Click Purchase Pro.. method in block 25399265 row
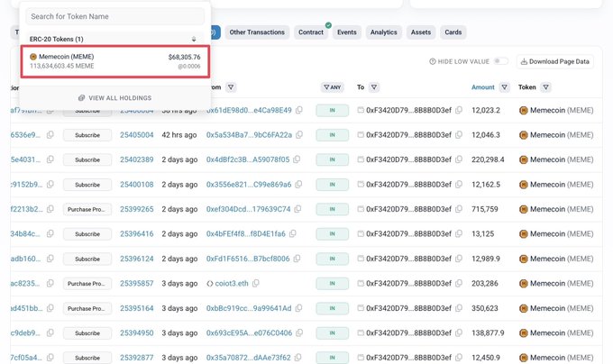The image size is (613, 364). pos(87,209)
